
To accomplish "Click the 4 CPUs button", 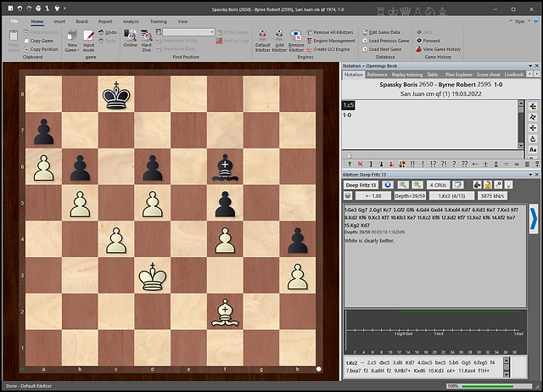I will click(439, 184).
